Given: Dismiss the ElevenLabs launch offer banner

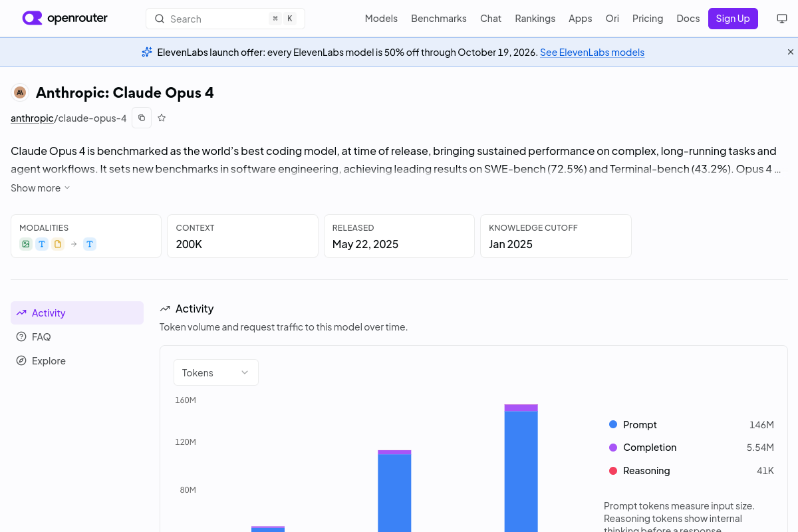Looking at the screenshot, I should tap(791, 52).
